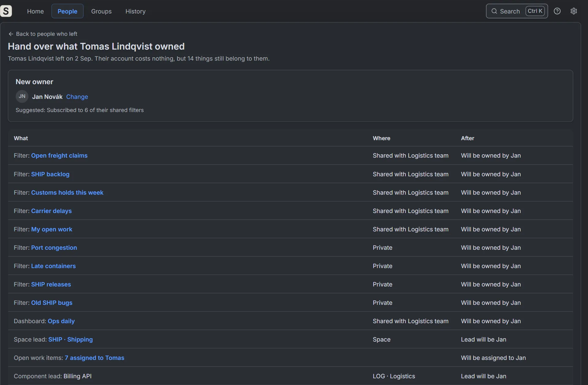Click the Ctrl K shortcut badge
The image size is (588, 385).
(x=535, y=11)
